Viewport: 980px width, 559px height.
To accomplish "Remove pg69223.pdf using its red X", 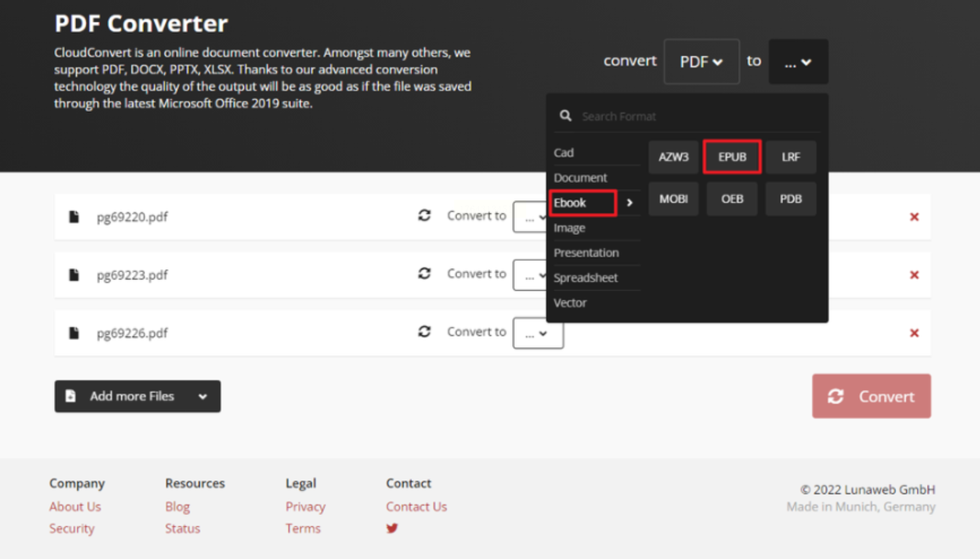I will click(x=913, y=275).
